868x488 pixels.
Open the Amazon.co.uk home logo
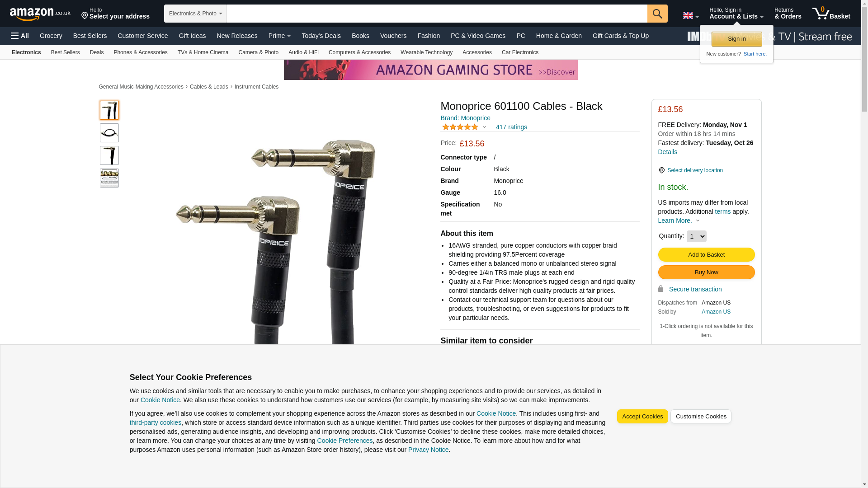(40, 14)
